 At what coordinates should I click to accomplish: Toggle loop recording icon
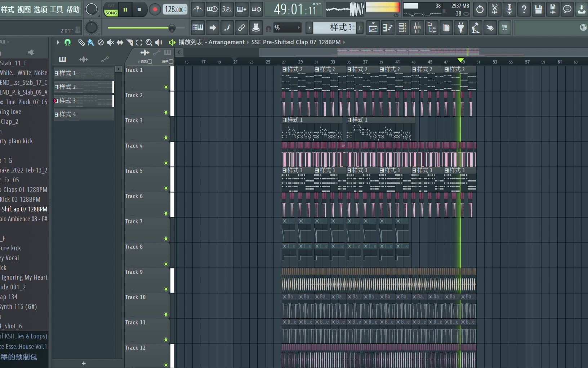pos(257,9)
